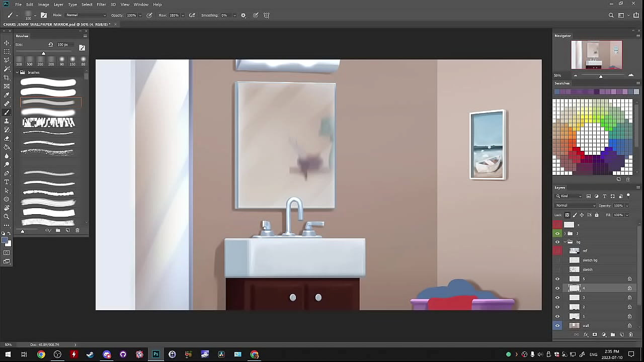Pick the Eyedropper tool
Viewport: 644px width, 362px height.
click(7, 95)
